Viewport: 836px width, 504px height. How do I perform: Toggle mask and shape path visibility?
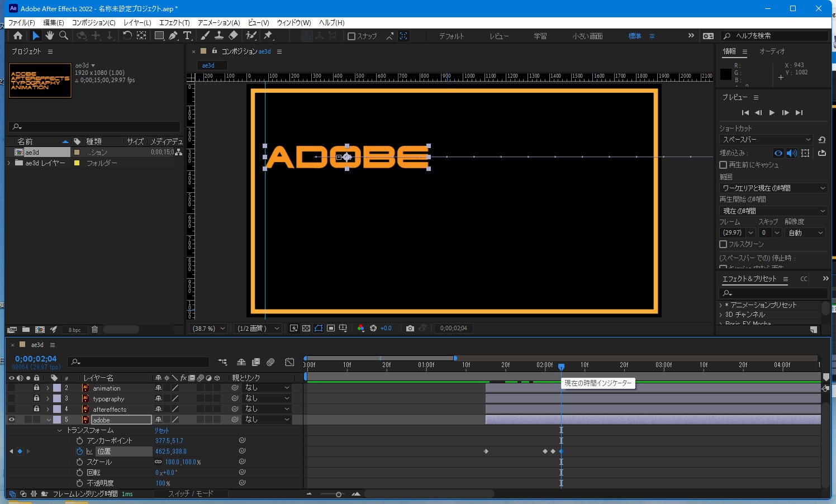tap(319, 329)
